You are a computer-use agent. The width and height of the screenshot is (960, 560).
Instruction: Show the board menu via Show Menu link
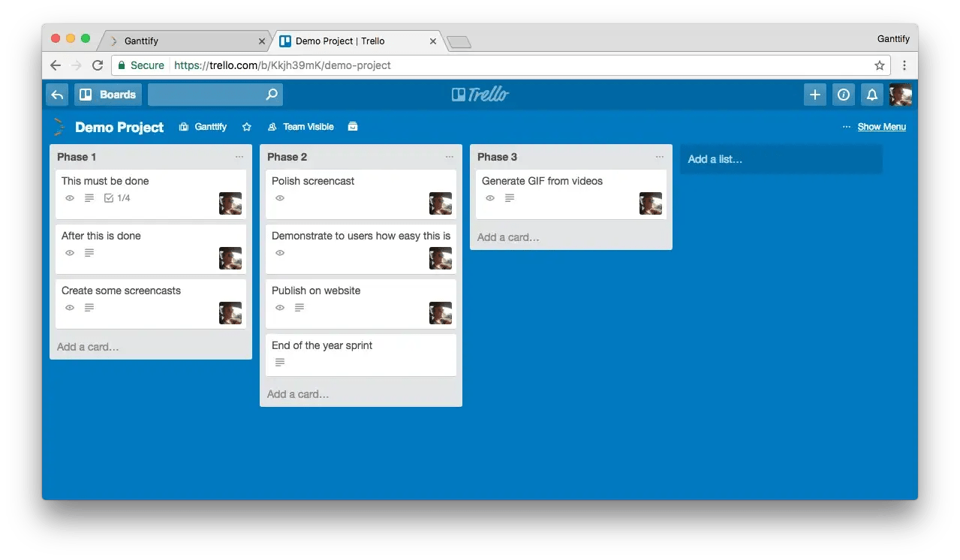tap(881, 126)
